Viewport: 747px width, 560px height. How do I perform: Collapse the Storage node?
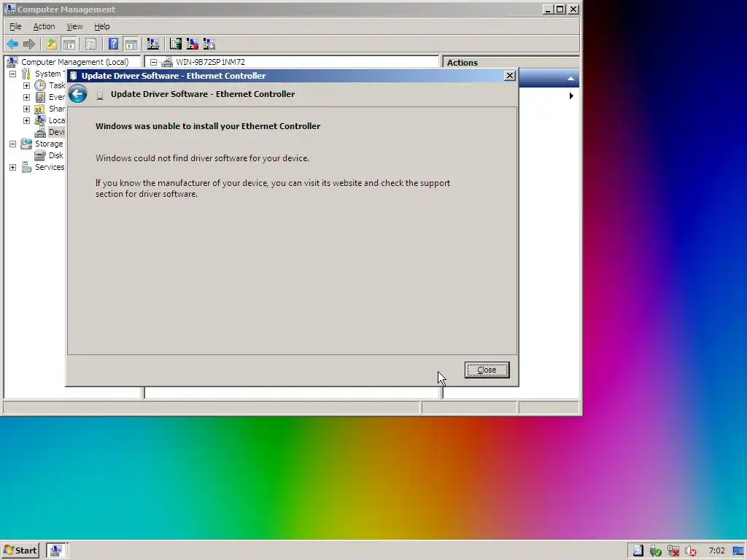coord(13,144)
